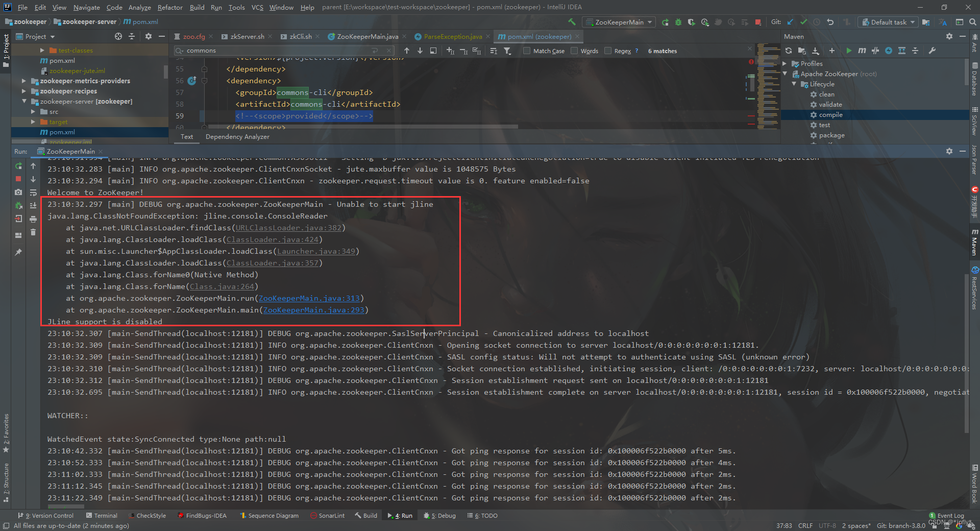980x531 pixels.
Task: Toggle Maven skip tests mode
Action: click(x=889, y=51)
